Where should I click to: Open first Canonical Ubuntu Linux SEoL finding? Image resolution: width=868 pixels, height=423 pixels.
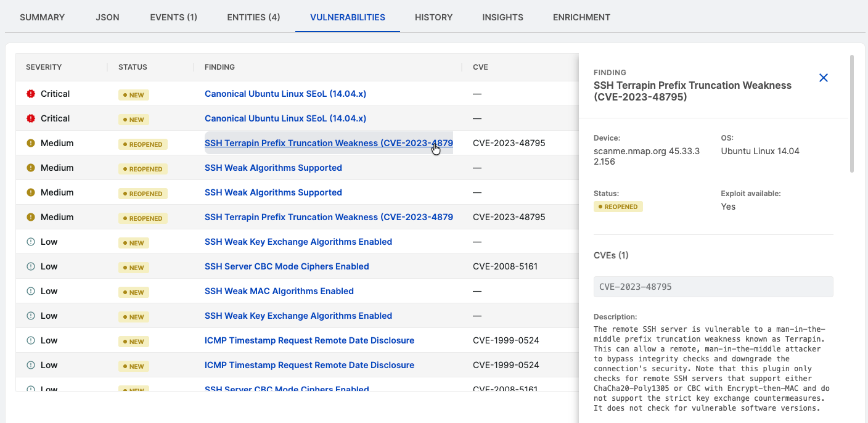pos(285,94)
